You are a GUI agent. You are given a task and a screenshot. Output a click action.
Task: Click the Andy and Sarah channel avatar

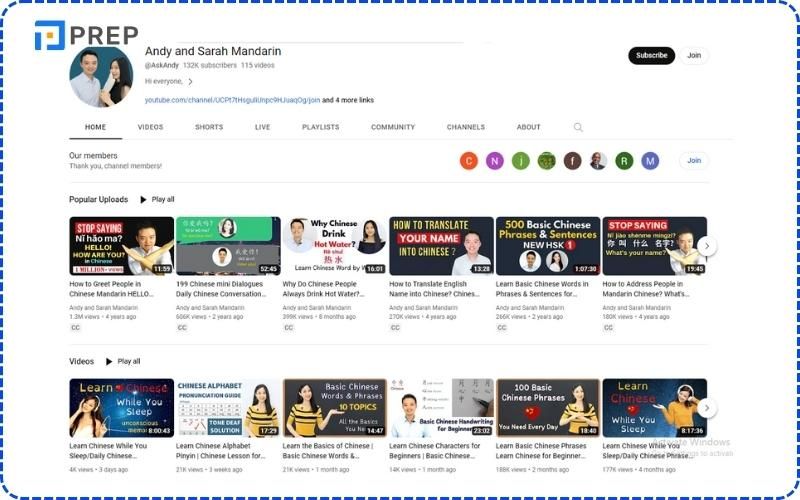[101, 77]
